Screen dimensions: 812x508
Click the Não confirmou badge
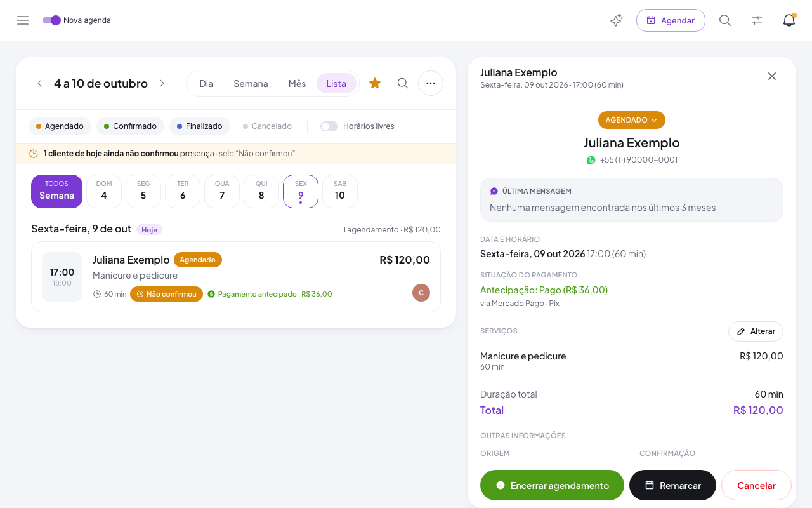(166, 294)
